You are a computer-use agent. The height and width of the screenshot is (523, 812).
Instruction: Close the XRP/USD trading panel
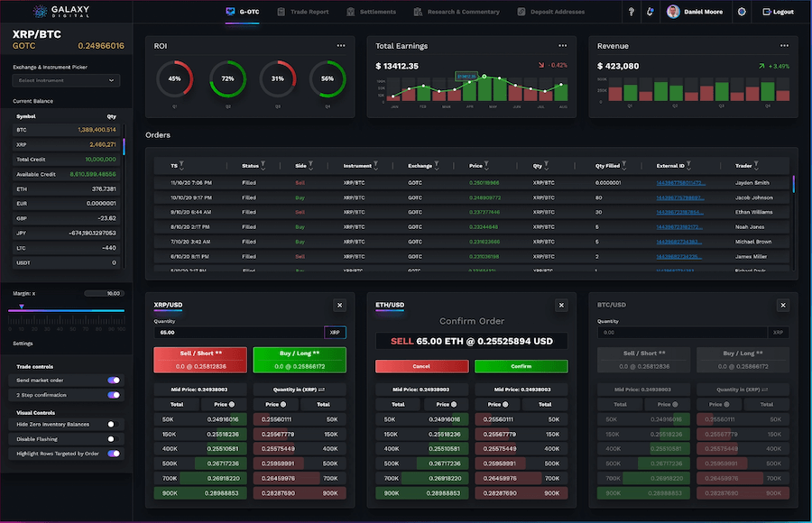pyautogui.click(x=340, y=305)
